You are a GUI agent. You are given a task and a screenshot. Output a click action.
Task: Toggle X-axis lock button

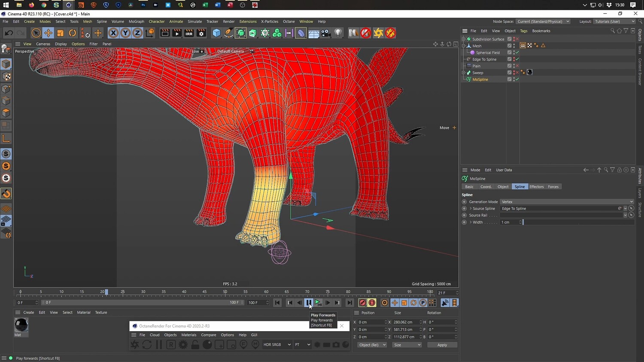tap(113, 33)
